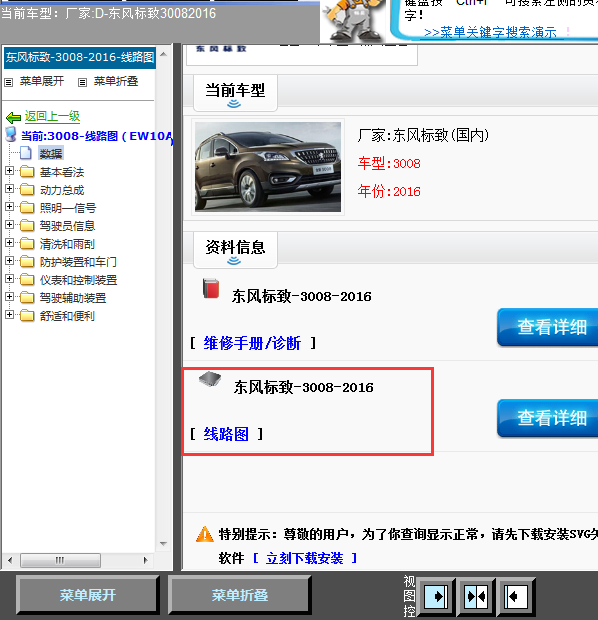
Task: Click the Peugeot 3008 car thumbnail
Action: [x=268, y=167]
